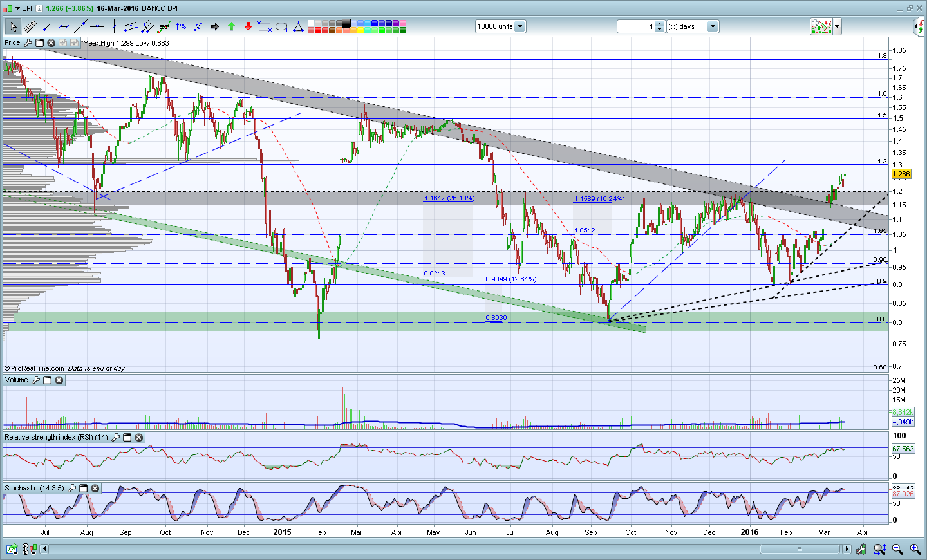Viewport: 927px width, 560px height.
Task: Select the triangle drawing tool
Action: (298, 26)
